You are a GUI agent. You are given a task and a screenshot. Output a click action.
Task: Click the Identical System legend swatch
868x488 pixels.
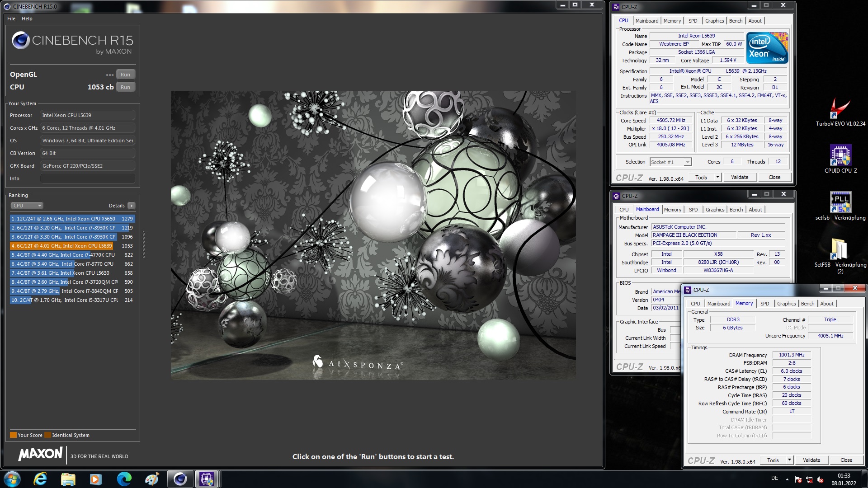47,435
